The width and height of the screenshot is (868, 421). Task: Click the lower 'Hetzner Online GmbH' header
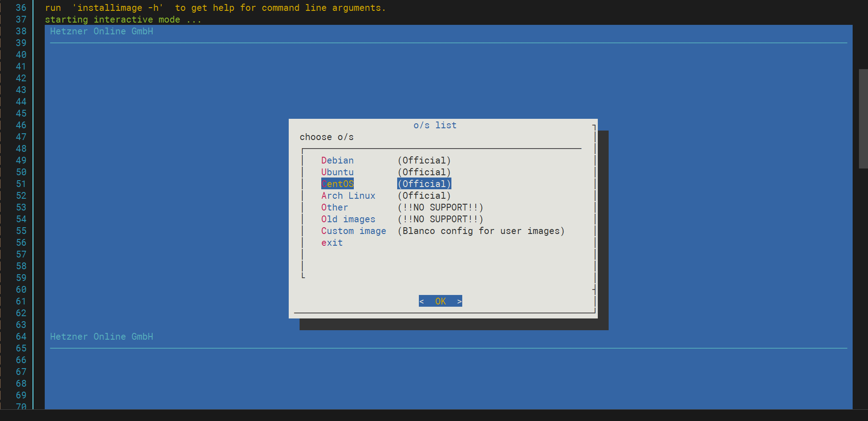(x=102, y=337)
